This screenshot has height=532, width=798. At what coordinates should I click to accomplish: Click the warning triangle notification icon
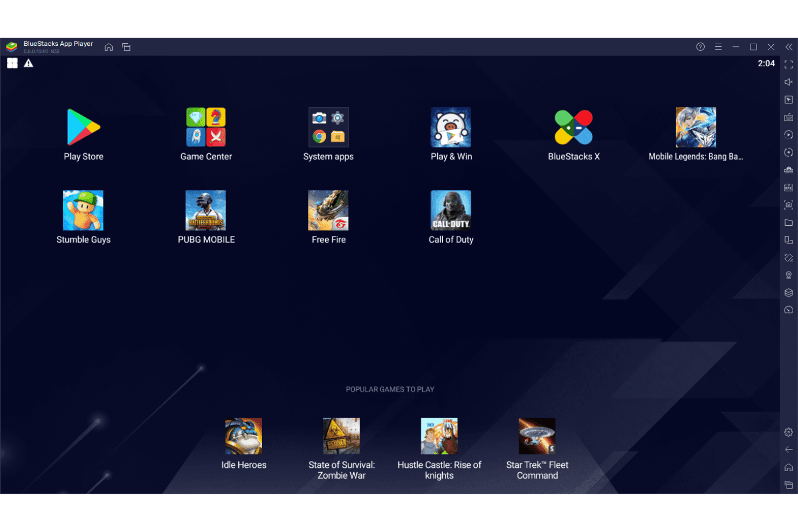29,63
